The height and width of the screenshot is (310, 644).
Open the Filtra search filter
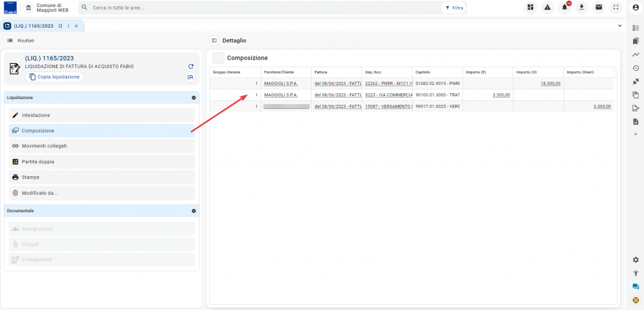click(x=454, y=8)
